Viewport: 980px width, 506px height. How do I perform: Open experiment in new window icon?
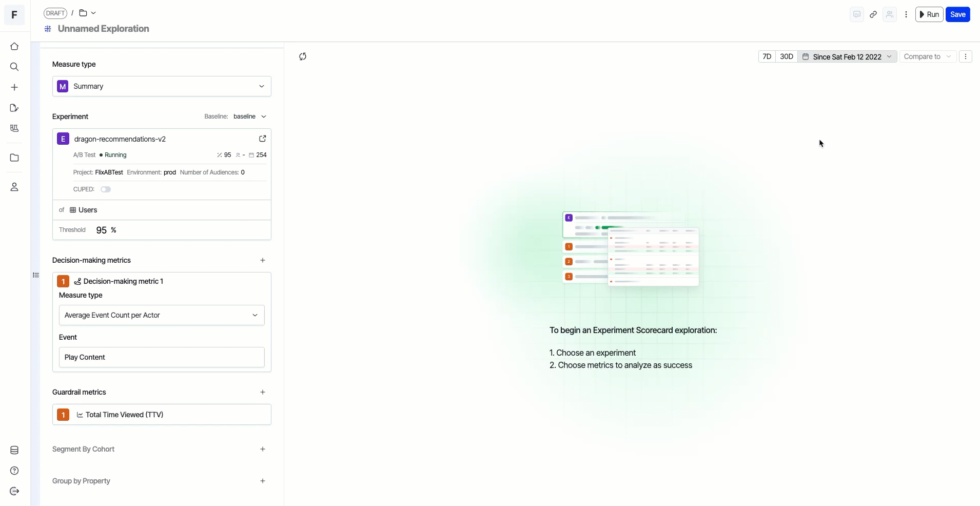click(x=263, y=139)
